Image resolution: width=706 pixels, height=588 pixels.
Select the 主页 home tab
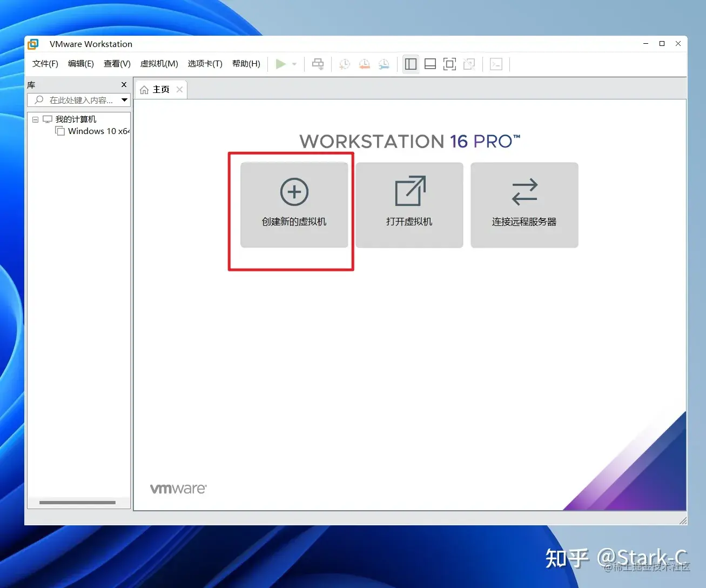tap(161, 90)
